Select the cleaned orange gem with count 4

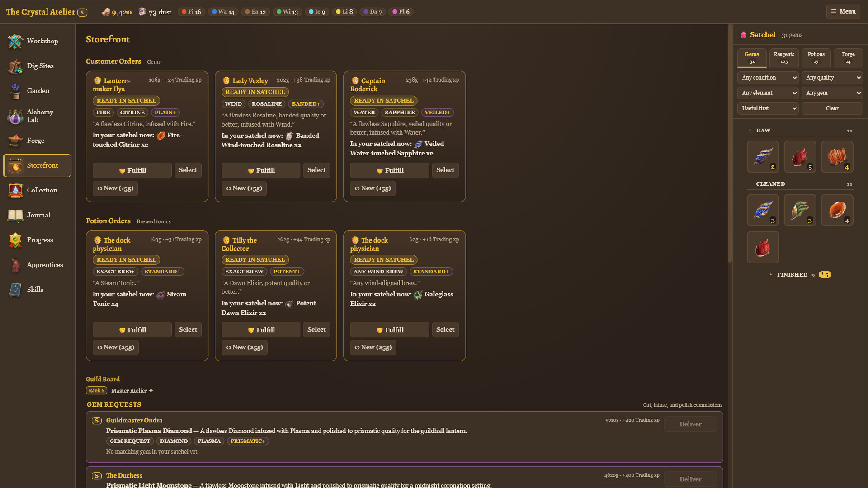(x=837, y=210)
